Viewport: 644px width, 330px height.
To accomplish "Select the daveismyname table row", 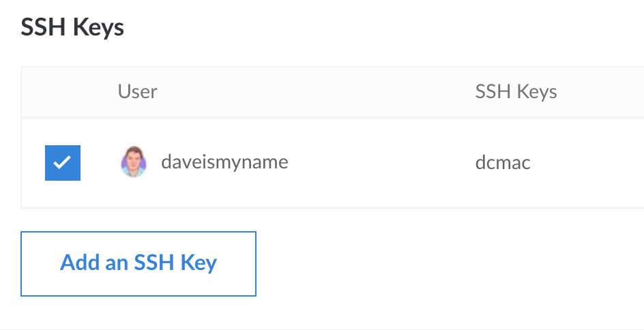I will 332,163.
